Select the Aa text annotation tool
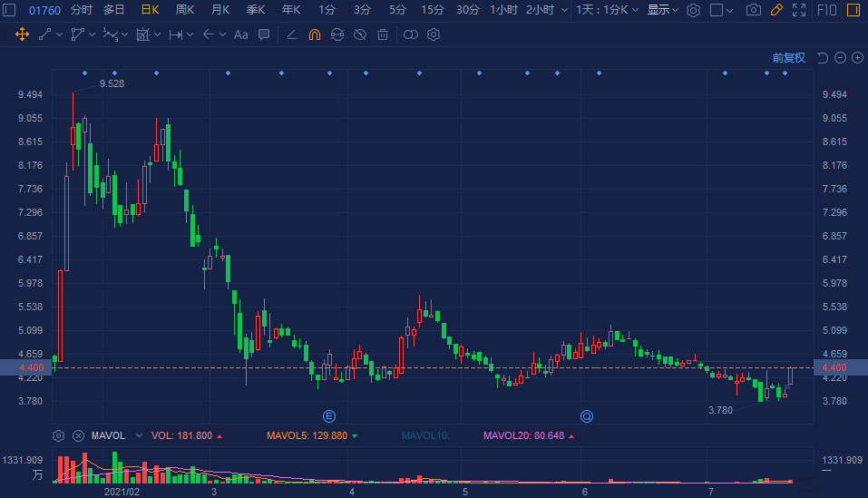Viewport: 868px width, 498px height. pos(240,34)
